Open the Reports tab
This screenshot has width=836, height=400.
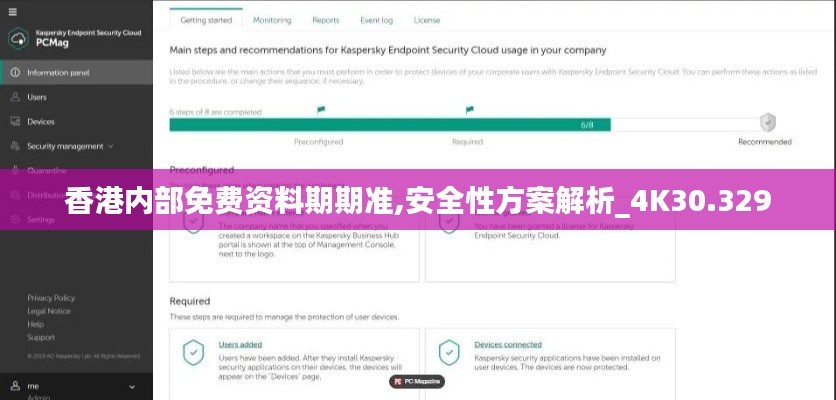[x=325, y=20]
